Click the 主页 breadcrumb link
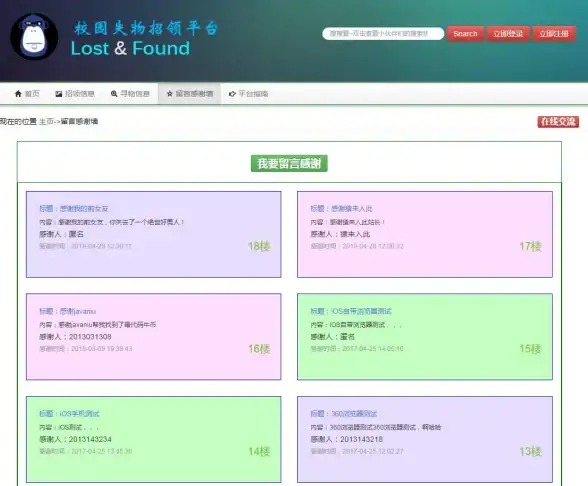Viewport: 588px width, 486px height. tap(47, 122)
